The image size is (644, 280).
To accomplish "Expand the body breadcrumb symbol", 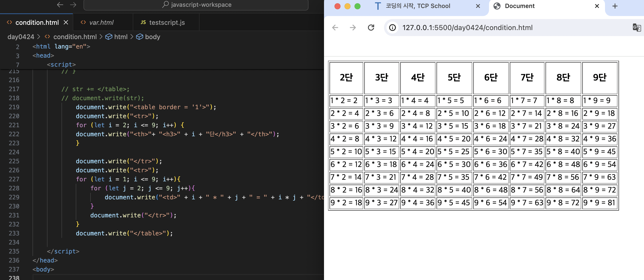I will coord(152,37).
